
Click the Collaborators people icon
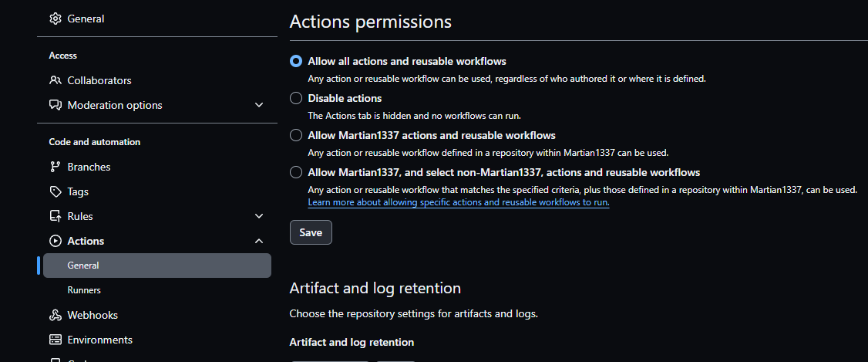56,80
